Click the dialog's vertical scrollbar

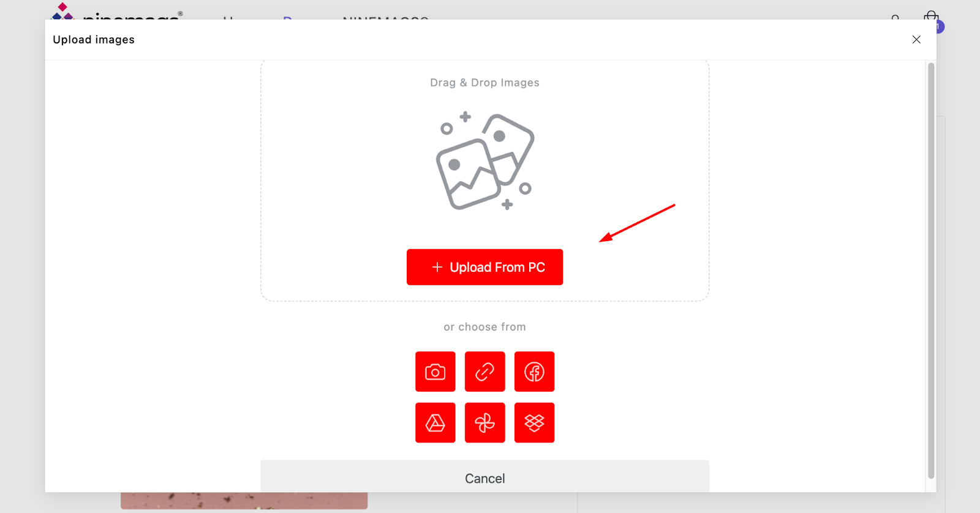[x=931, y=270]
